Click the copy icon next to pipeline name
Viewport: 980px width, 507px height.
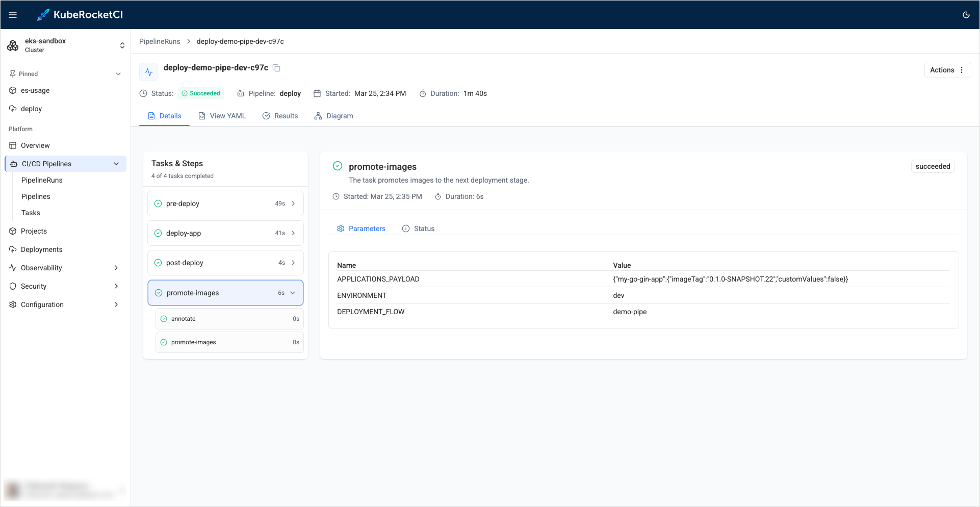[276, 67]
